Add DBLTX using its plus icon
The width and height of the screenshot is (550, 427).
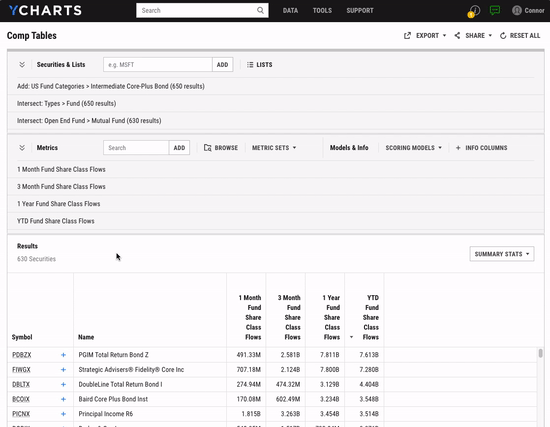[x=63, y=384]
